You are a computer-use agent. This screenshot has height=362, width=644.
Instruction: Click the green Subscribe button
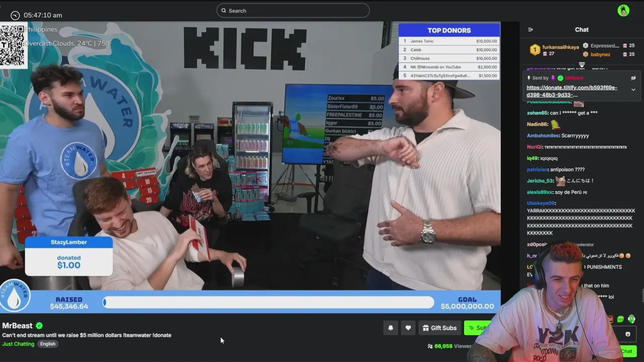[477, 328]
